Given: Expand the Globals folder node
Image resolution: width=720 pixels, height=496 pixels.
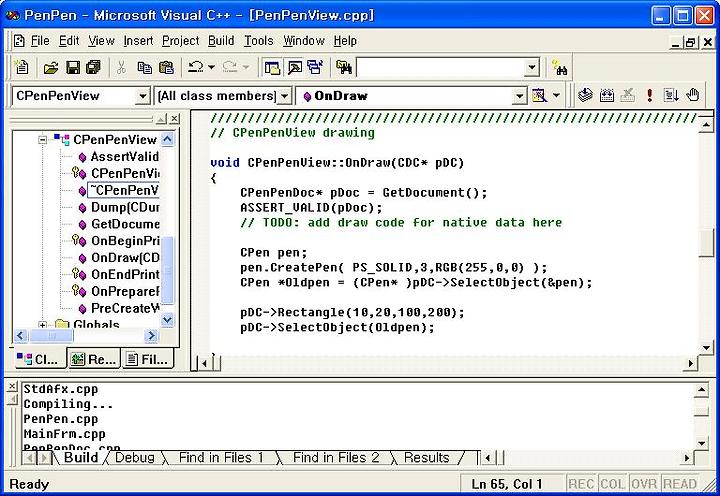Looking at the screenshot, I should click(43, 325).
